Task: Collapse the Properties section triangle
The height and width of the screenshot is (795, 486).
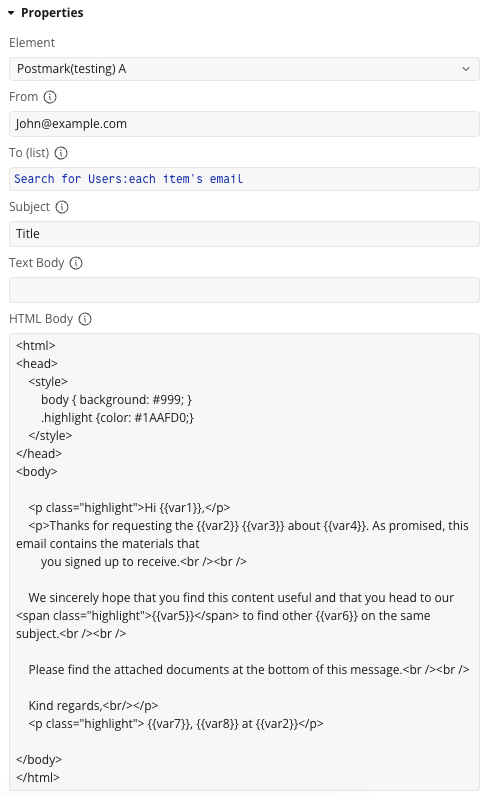Action: tap(11, 13)
